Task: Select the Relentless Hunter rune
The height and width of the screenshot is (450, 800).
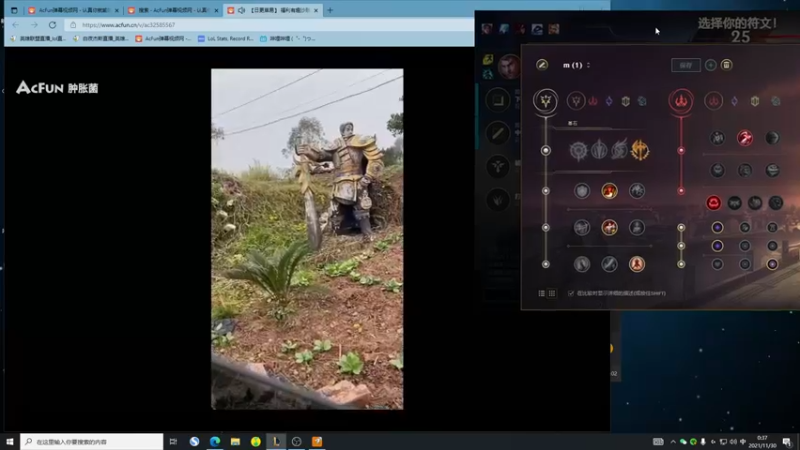Action: [755, 203]
